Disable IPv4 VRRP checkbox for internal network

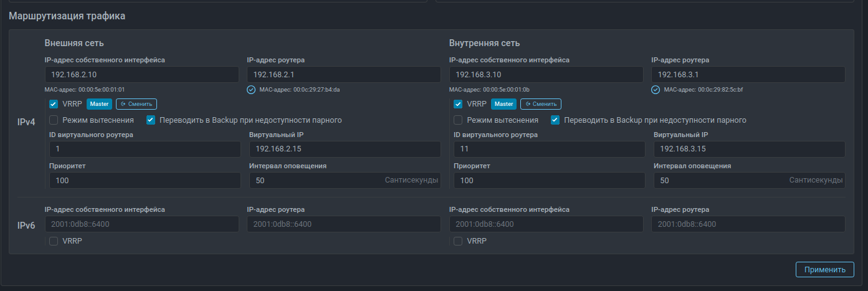point(458,104)
